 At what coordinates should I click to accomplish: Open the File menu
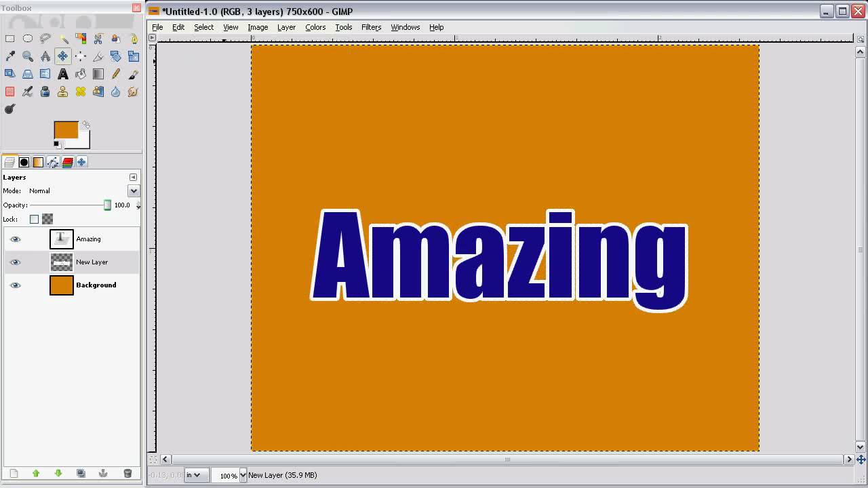click(x=157, y=27)
